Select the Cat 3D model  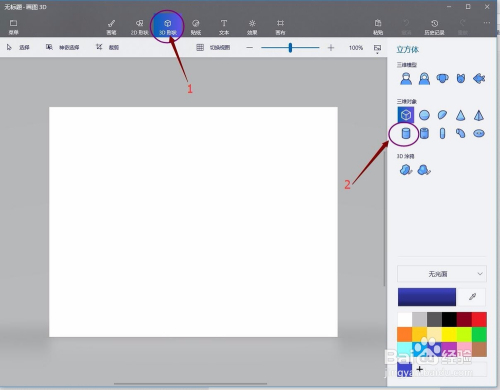point(461,79)
